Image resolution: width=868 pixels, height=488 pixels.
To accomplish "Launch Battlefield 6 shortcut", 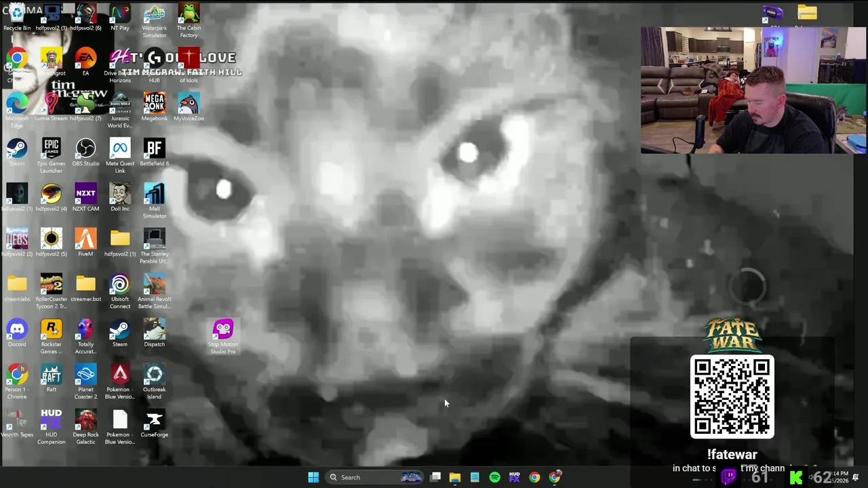I will (x=155, y=153).
